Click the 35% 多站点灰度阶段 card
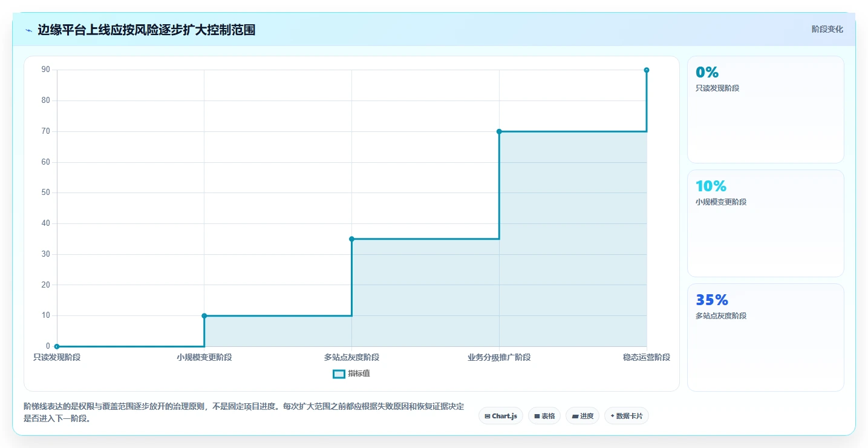 tap(766, 337)
